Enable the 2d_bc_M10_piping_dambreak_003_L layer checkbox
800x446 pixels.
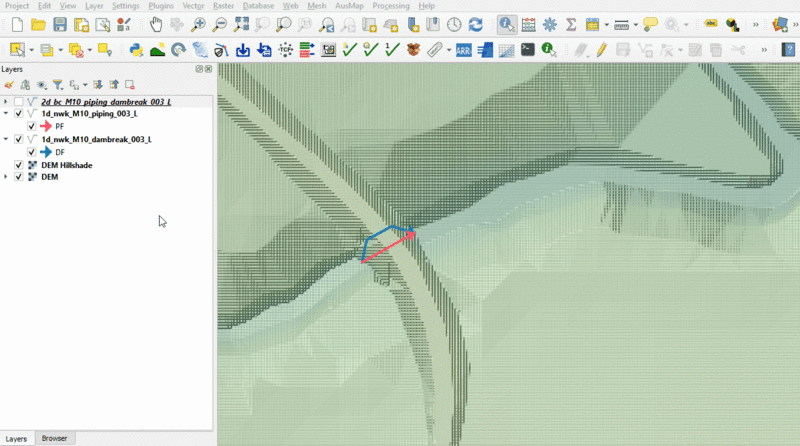pyautogui.click(x=19, y=101)
